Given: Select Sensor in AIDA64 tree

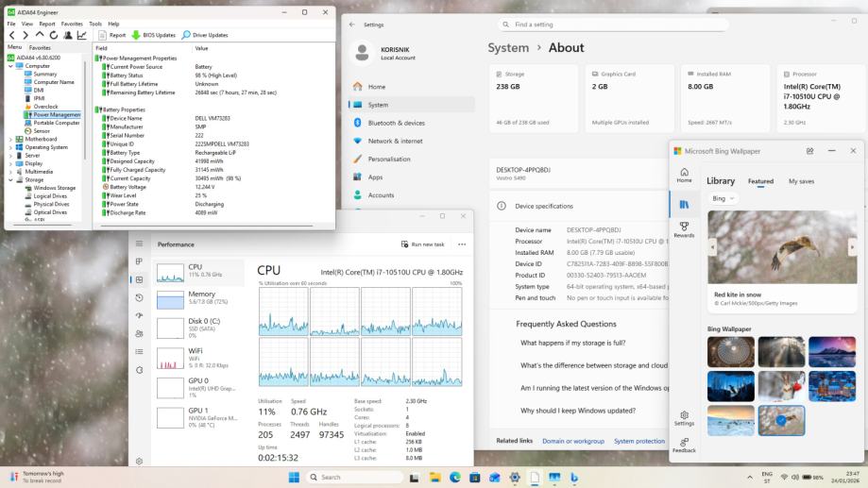Looking at the screenshot, I should point(42,131).
